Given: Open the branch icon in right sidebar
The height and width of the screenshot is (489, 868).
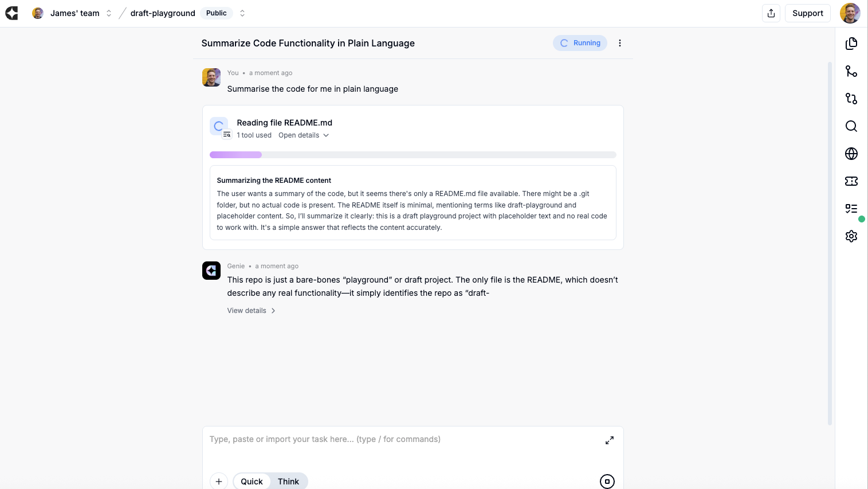Looking at the screenshot, I should [x=851, y=71].
